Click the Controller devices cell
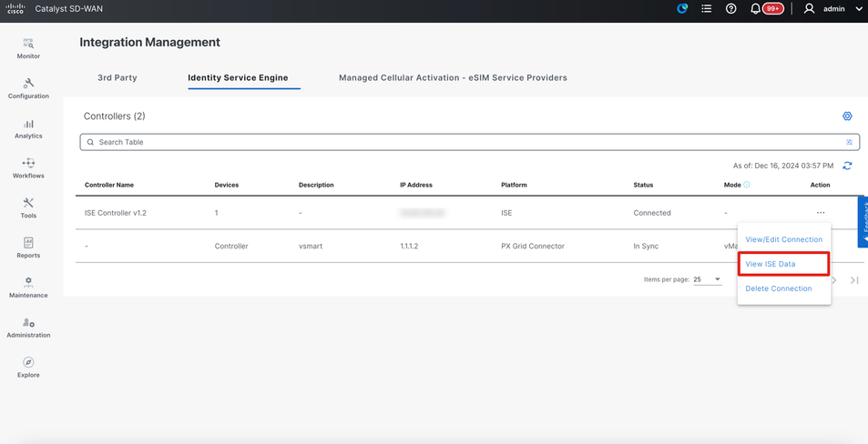 [x=231, y=246]
